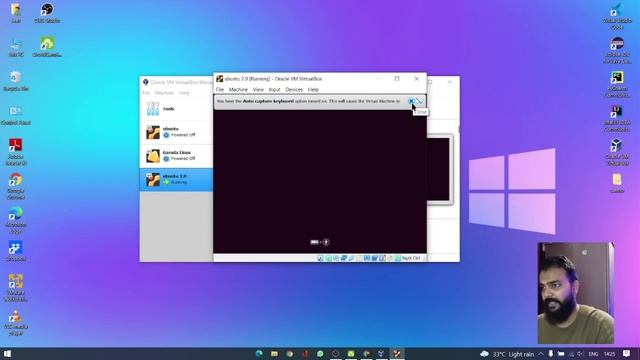Open the Visual Studio Code desktop icon
This screenshot has height=360, width=640.
click(617, 16)
